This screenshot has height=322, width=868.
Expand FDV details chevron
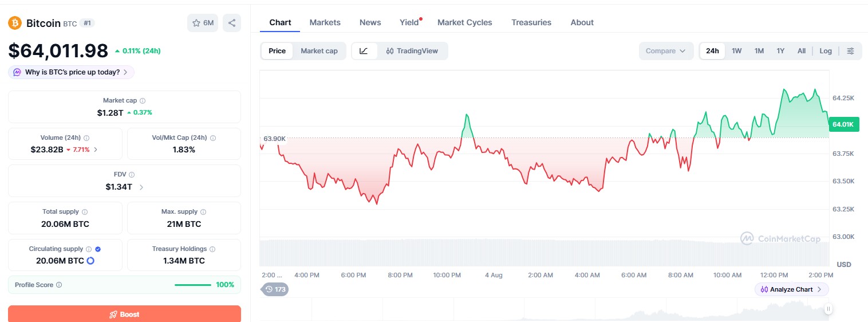(x=141, y=187)
